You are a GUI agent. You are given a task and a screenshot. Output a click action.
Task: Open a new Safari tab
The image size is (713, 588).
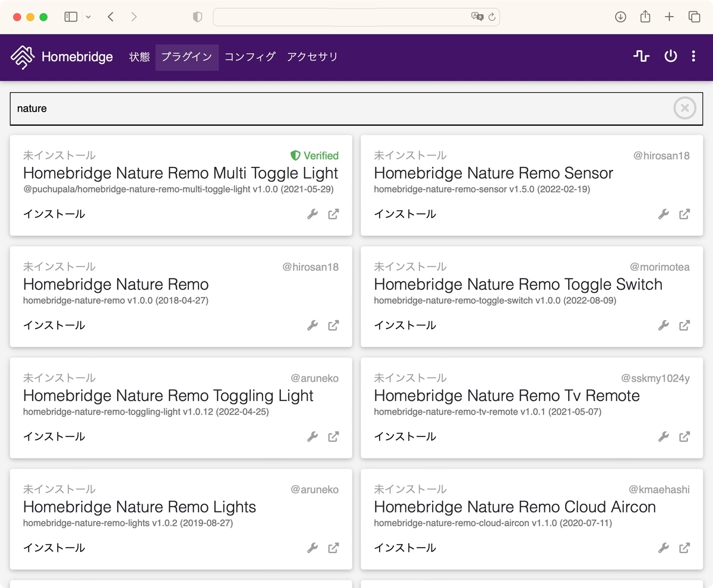pyautogui.click(x=669, y=17)
